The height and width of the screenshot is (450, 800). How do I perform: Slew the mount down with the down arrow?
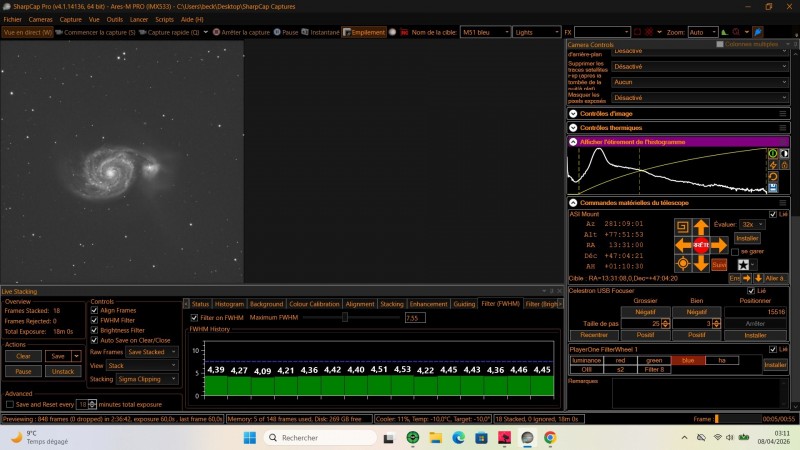pyautogui.click(x=701, y=263)
